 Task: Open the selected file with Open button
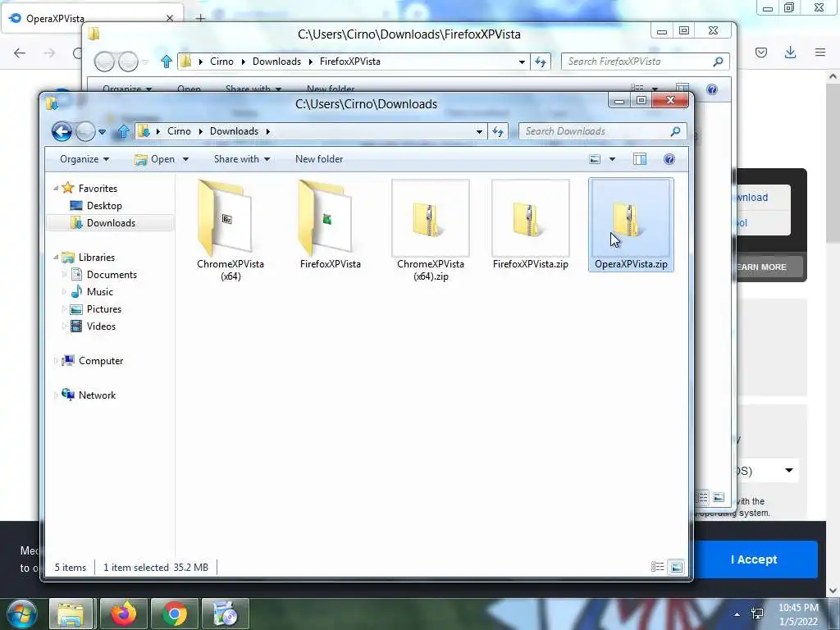(155, 159)
